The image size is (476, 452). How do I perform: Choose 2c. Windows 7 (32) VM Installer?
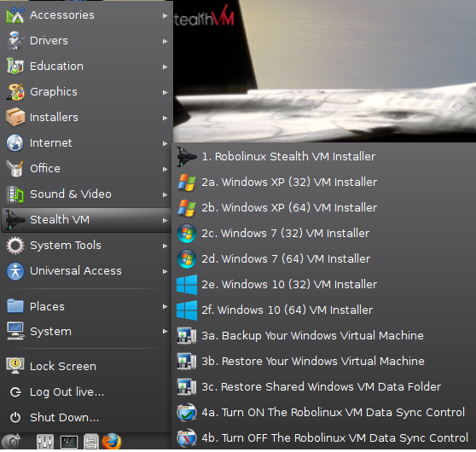point(323,234)
